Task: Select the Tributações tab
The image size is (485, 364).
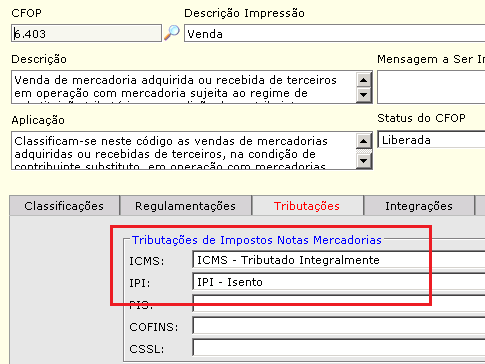Action: coord(307,206)
